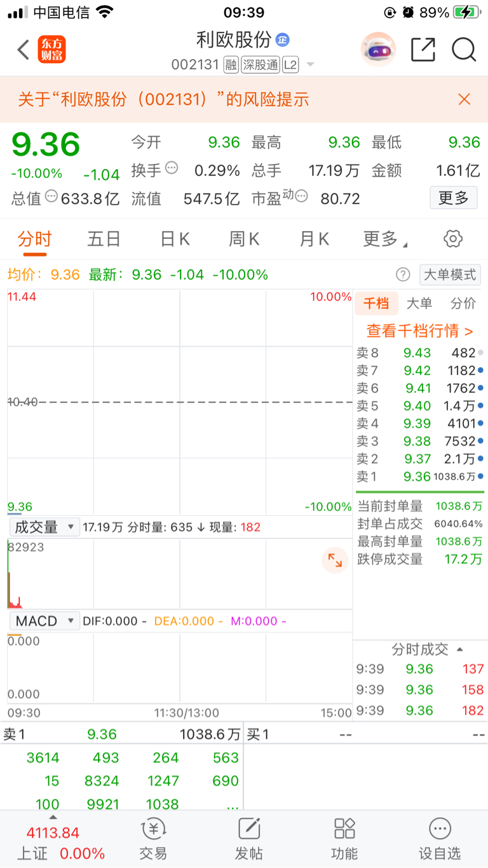488x868 pixels.
Task: Tap the 买1 empty bid row
Action: pos(366,735)
